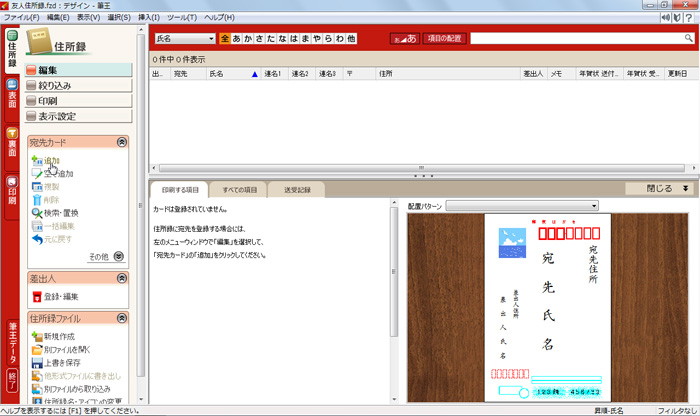This screenshot has height=416, width=700.
Task: Open the 配置パターン dropdown
Action: click(520, 205)
